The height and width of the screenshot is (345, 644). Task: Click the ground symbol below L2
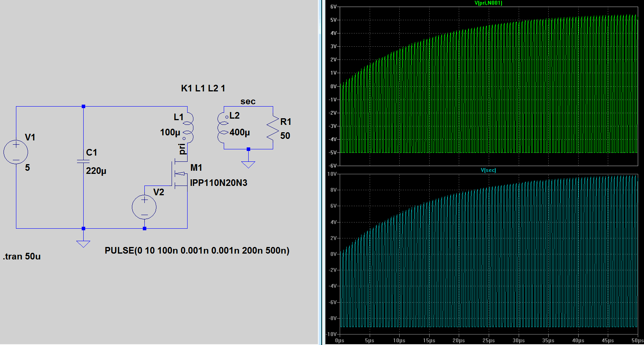248,165
